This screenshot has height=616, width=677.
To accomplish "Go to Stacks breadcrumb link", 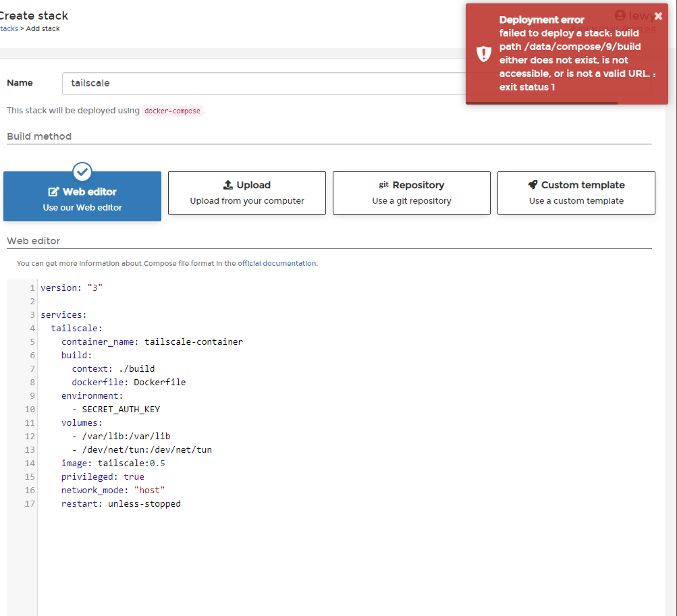I will (x=9, y=28).
